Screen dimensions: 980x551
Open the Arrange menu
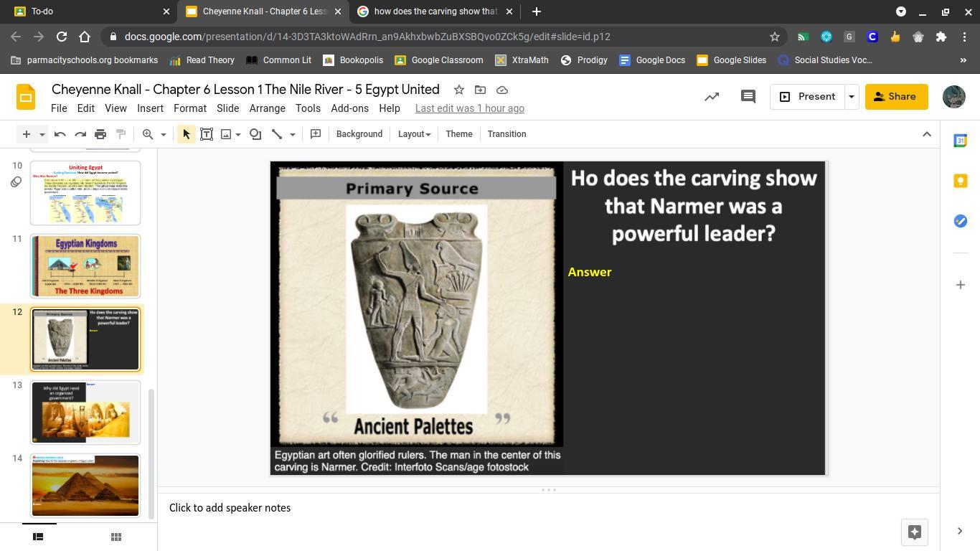click(267, 108)
